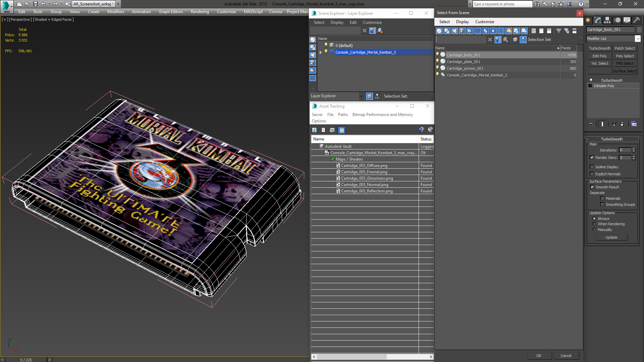Click Poly Select modifier button
The height and width of the screenshot is (362, 644).
(625, 56)
